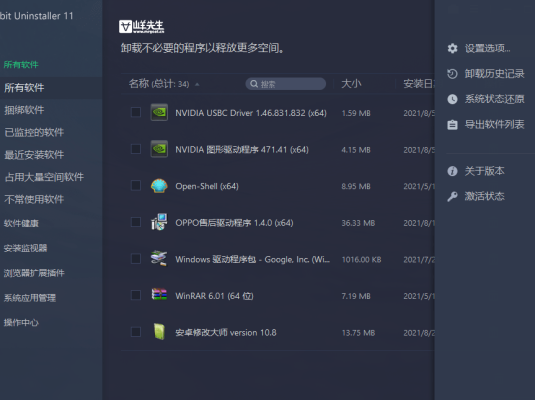Click NVIDIA USBC Driver 1.46.831.832 name
Viewport: 535px width, 400px height.
[251, 113]
